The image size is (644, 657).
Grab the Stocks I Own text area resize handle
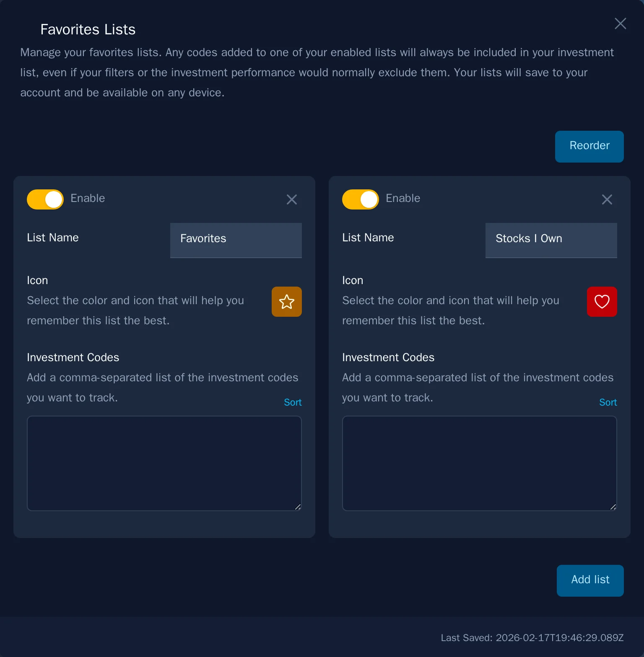click(x=613, y=507)
